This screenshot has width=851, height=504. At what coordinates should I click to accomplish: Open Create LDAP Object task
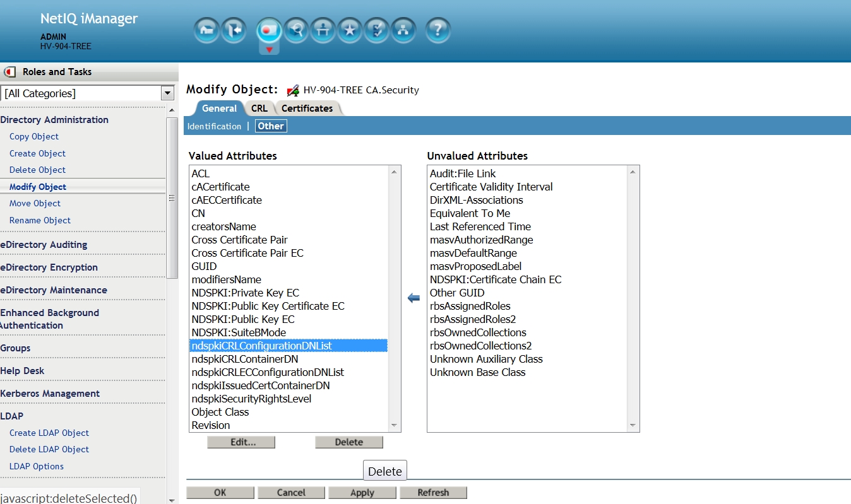point(49,433)
